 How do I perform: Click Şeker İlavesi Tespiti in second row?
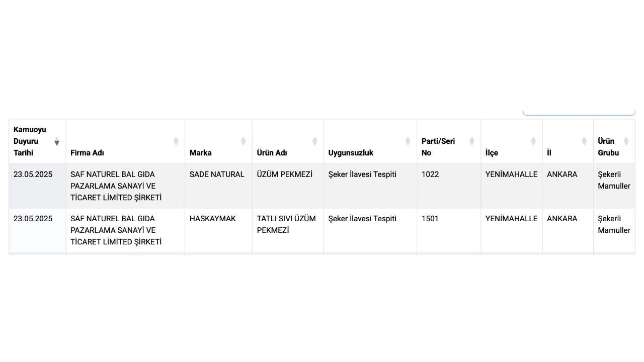[x=362, y=219]
